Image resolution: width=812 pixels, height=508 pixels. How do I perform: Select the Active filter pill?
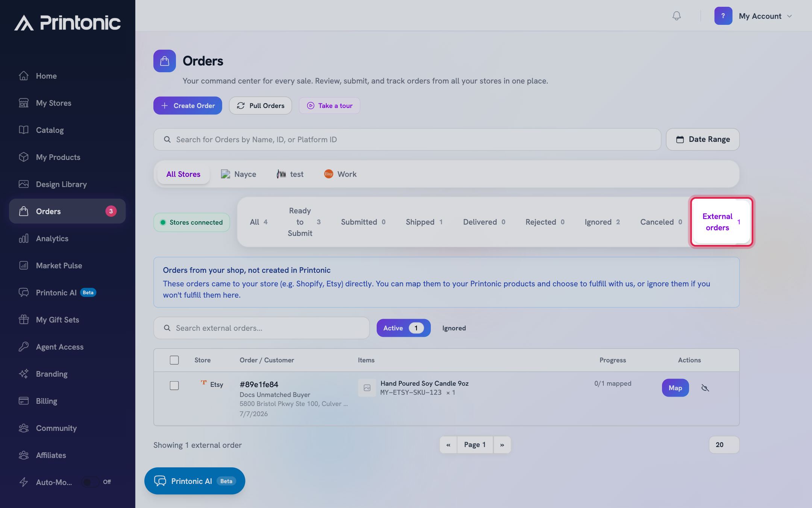tap(404, 328)
